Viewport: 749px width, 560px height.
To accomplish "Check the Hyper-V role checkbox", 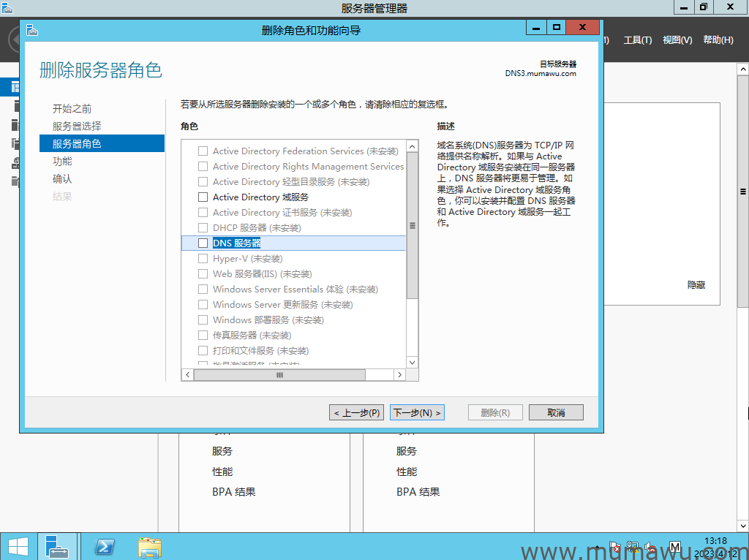I will [203, 258].
